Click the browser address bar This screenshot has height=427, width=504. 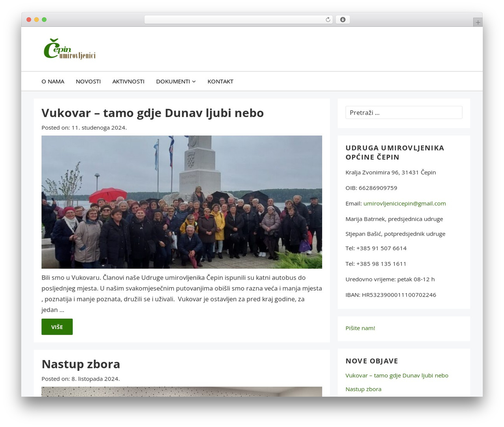click(239, 20)
